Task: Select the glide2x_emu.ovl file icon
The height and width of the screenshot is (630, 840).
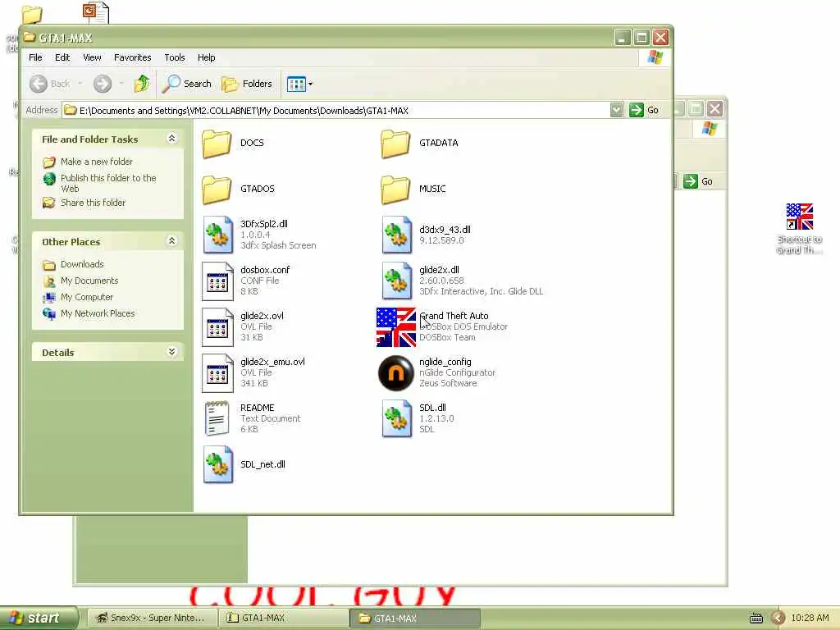Action: pos(218,373)
